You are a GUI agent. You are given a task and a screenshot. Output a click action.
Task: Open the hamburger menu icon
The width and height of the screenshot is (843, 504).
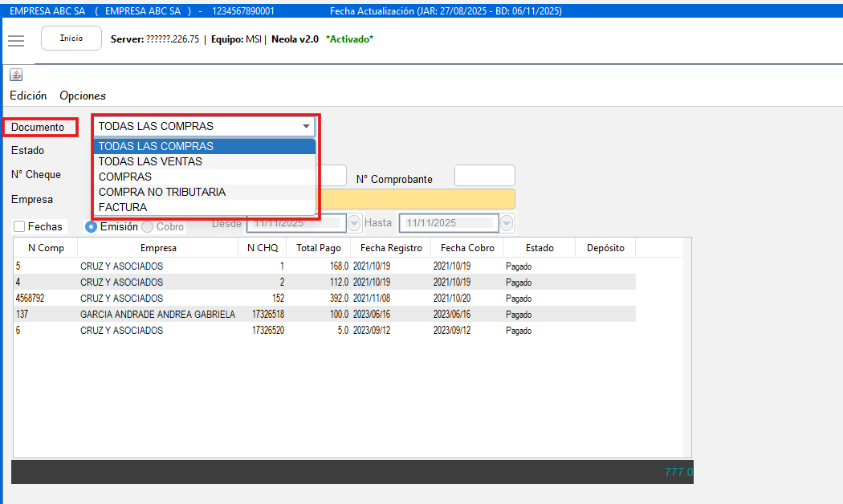(x=16, y=40)
